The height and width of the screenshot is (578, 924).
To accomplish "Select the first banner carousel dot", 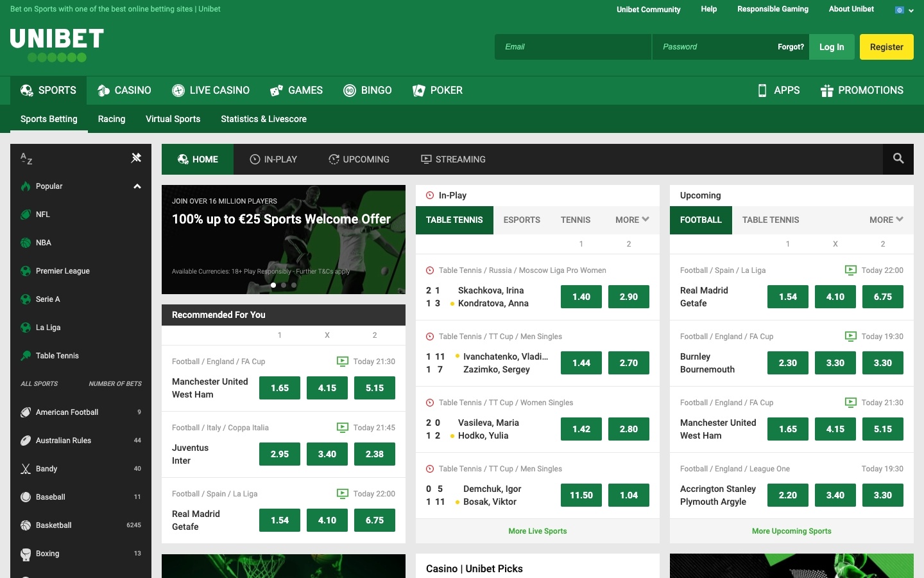I will [273, 285].
